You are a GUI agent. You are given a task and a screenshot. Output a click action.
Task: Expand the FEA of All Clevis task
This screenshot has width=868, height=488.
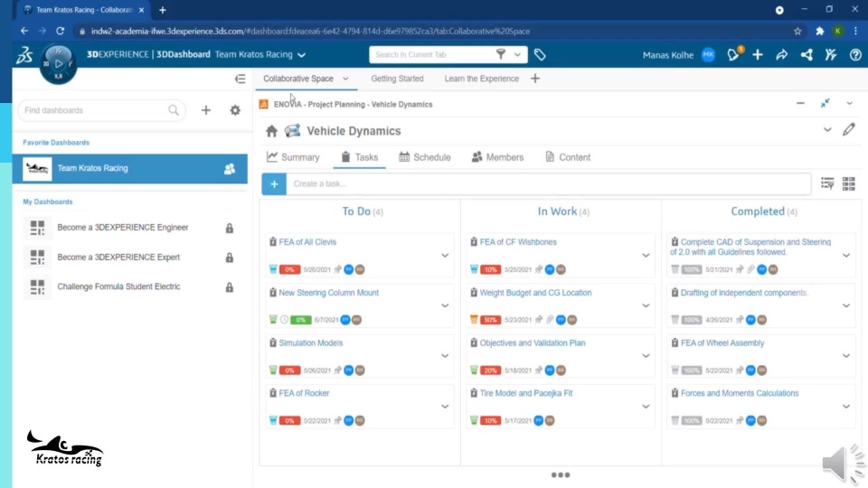pyautogui.click(x=445, y=256)
